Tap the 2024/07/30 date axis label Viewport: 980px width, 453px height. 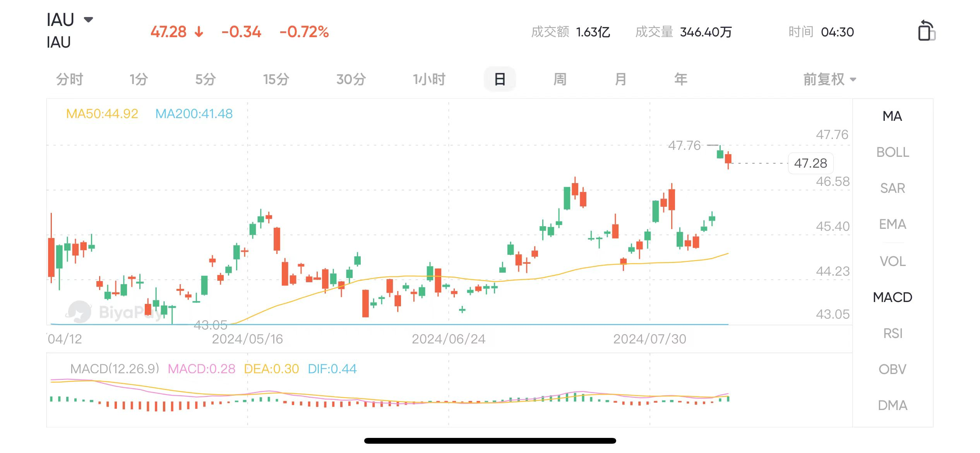(x=649, y=339)
